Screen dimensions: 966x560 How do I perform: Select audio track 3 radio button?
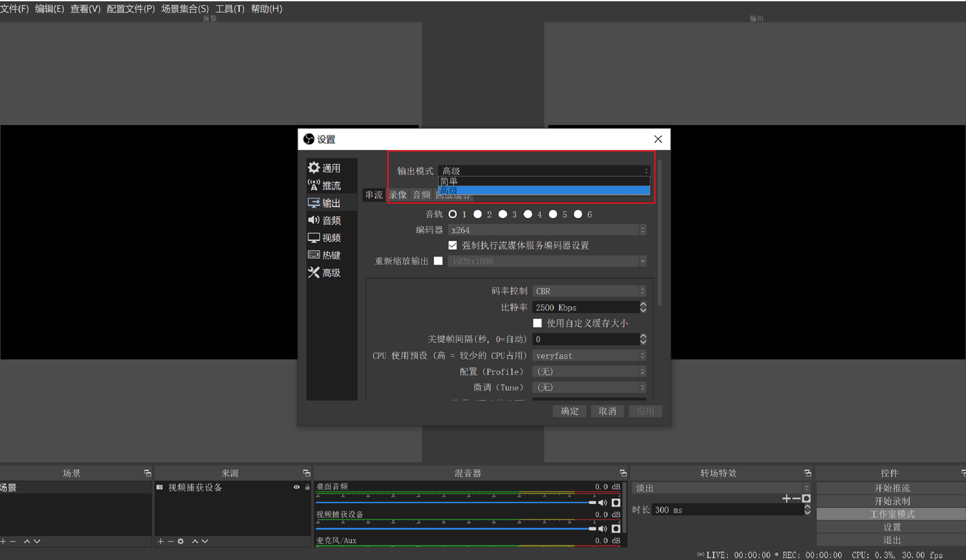(x=503, y=214)
